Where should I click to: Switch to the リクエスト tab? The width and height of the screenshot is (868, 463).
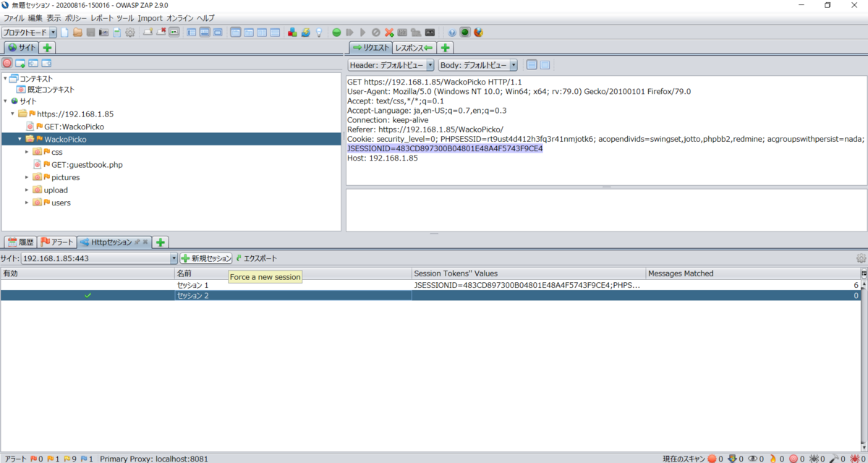pyautogui.click(x=370, y=48)
